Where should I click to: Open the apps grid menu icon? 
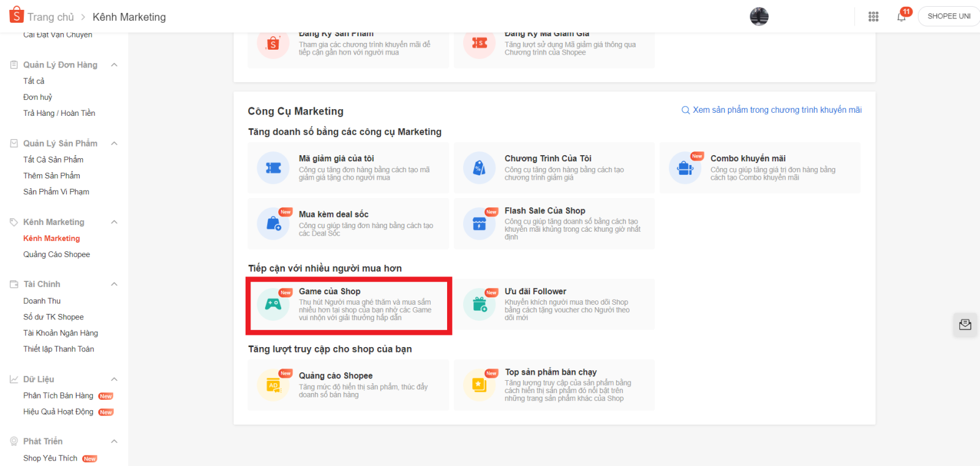pos(873,17)
